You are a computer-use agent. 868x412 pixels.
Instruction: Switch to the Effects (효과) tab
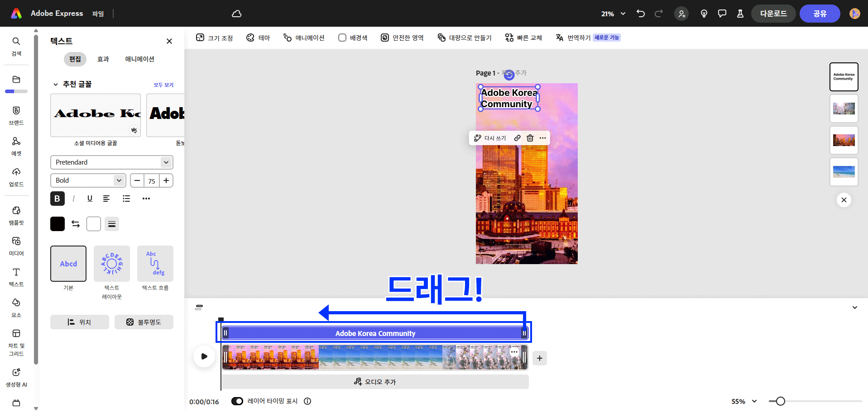pyautogui.click(x=103, y=59)
